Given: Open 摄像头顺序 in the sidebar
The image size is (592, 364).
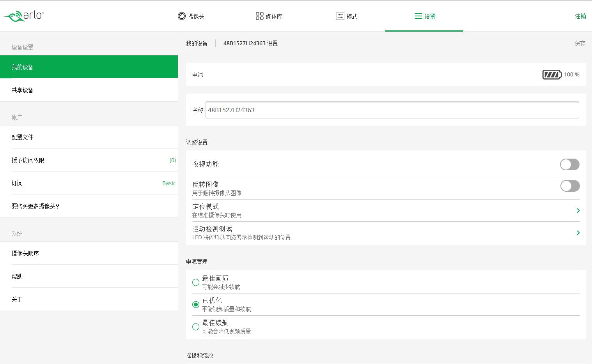Looking at the screenshot, I should (89, 253).
